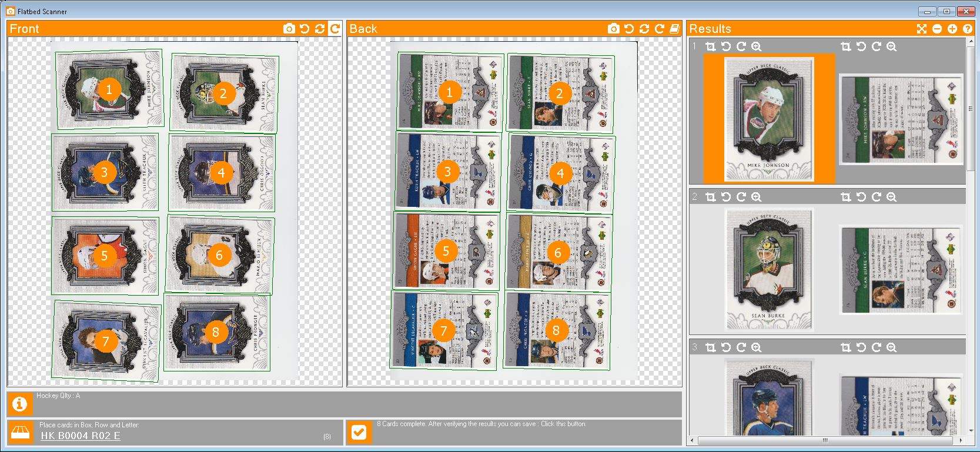The image size is (980, 452).
Task: Crop back image of result 3
Action: pos(846,347)
